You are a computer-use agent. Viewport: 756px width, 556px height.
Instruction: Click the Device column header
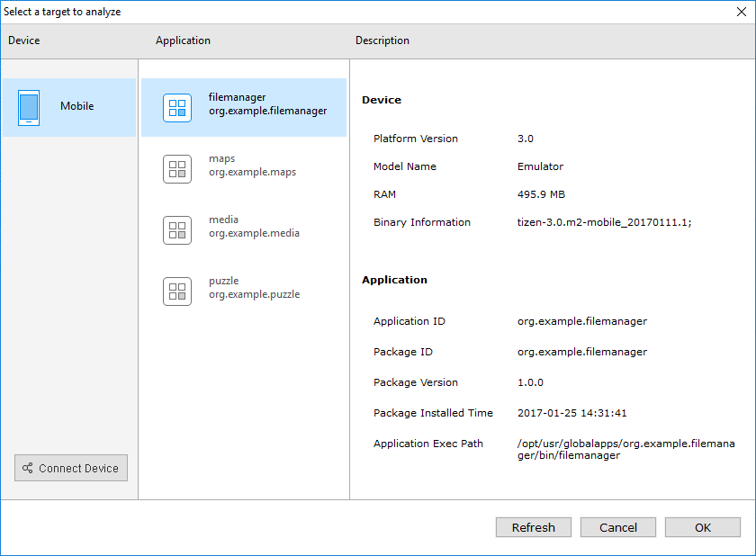pyautogui.click(x=23, y=40)
